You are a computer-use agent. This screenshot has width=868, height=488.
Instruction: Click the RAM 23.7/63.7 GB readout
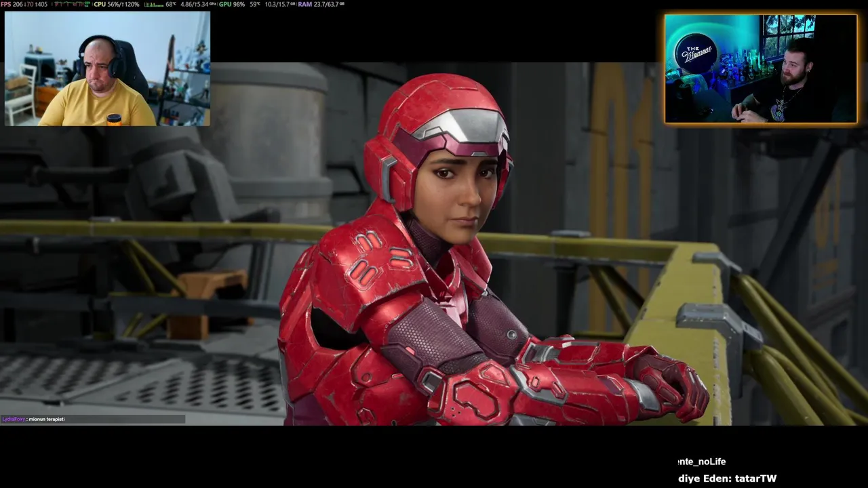pyautogui.click(x=320, y=4)
